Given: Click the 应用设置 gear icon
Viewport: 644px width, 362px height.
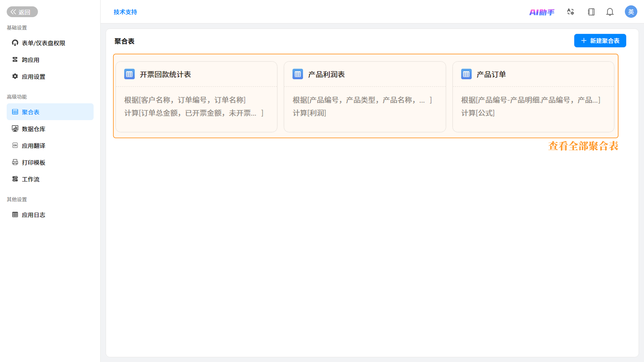Looking at the screenshot, I should coord(15,76).
